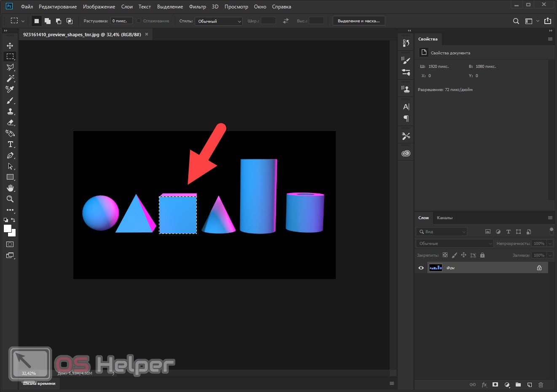Open the Фильтр menu

click(x=198, y=7)
